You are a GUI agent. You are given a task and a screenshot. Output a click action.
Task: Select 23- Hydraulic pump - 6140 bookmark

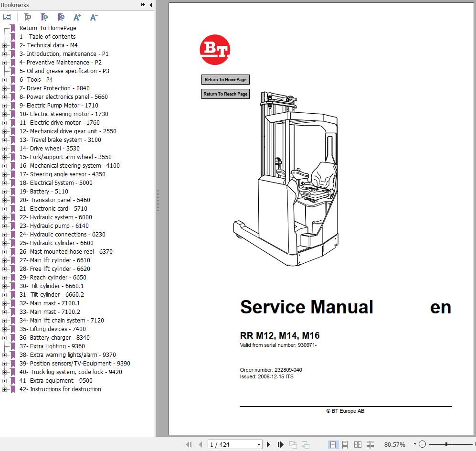(54, 226)
